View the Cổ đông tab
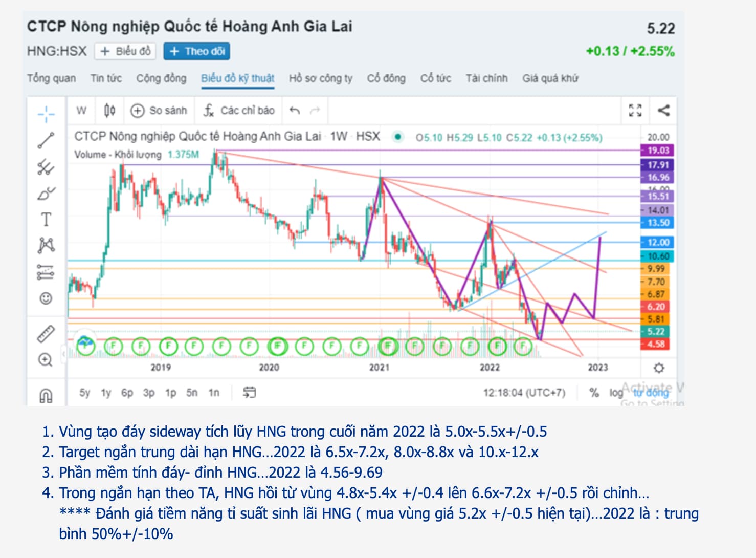The height and width of the screenshot is (558, 756). (386, 78)
